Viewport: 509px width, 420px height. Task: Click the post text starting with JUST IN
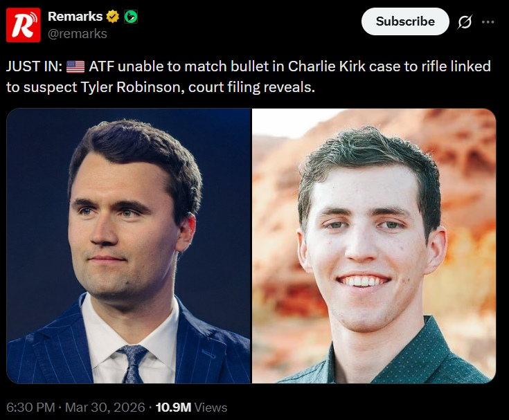(x=35, y=67)
